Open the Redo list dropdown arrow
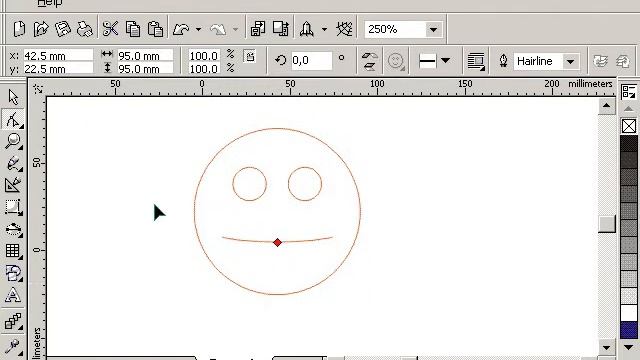640x360 pixels. click(x=236, y=29)
